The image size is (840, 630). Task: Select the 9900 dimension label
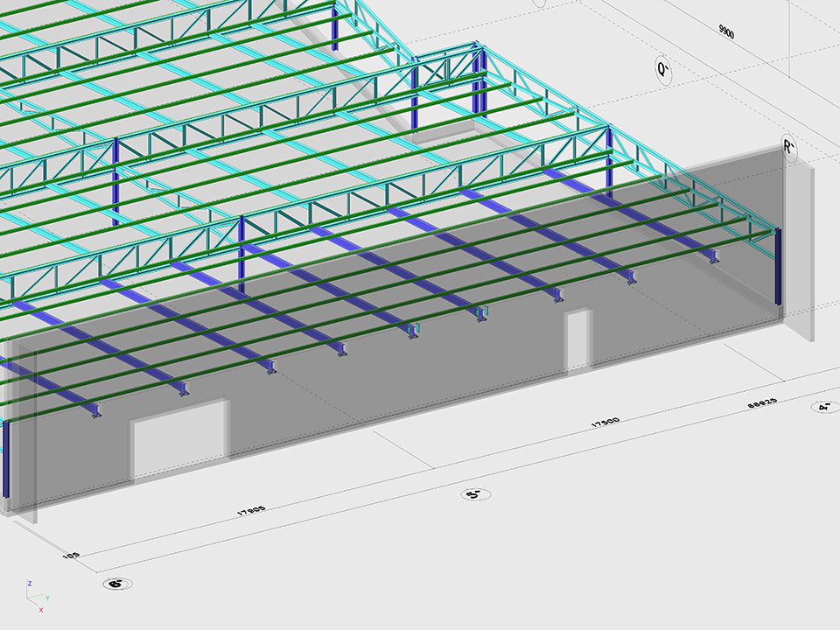726,31
